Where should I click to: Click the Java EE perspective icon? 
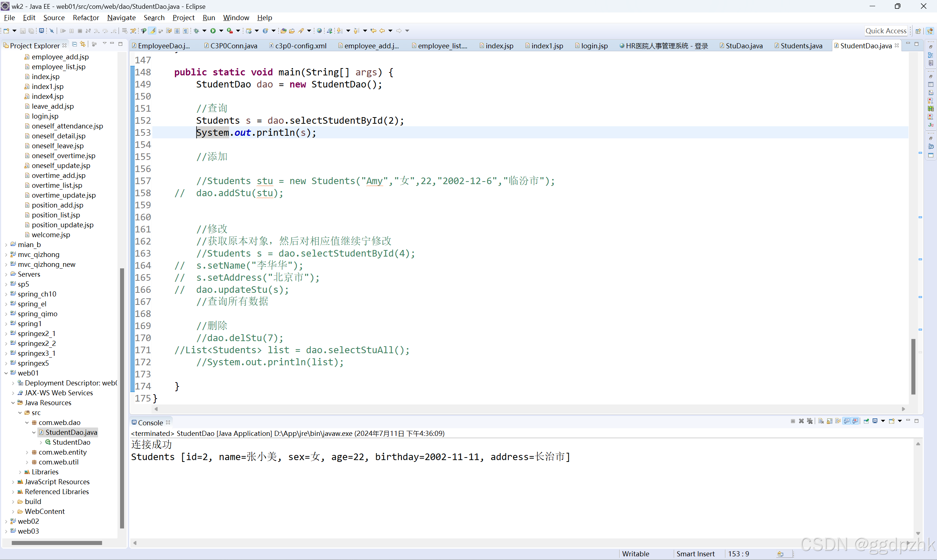tap(930, 31)
